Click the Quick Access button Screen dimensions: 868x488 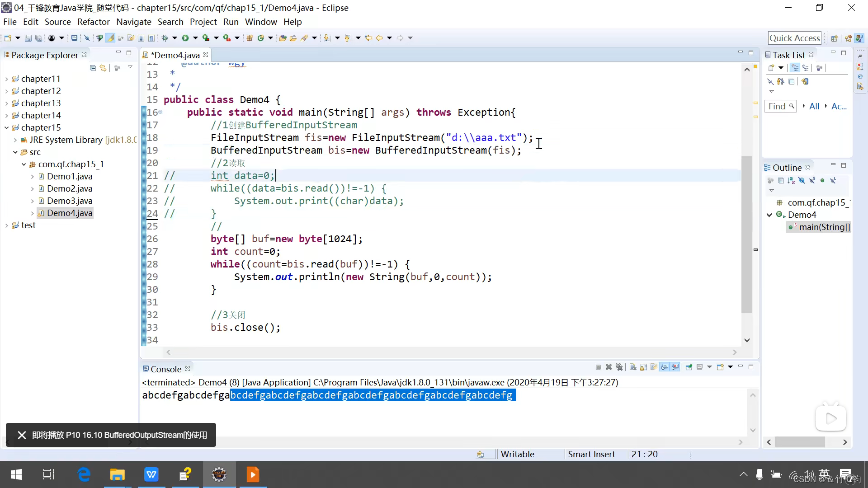[794, 38]
